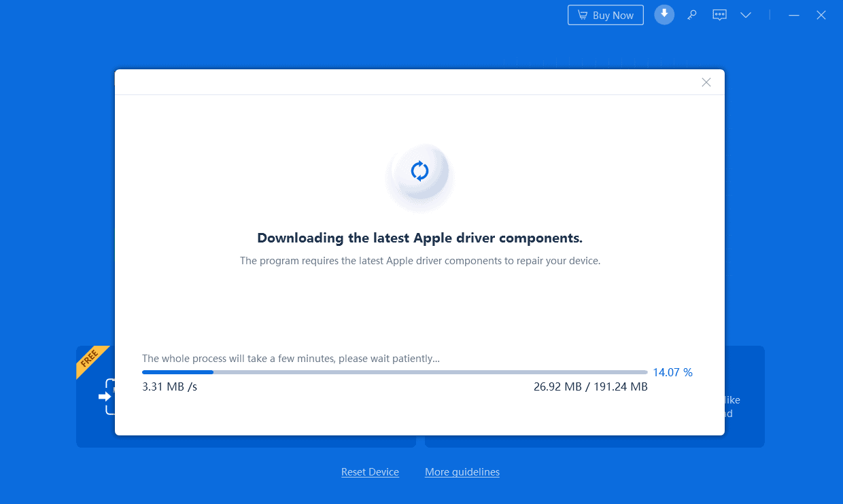Click the 3.31 MB /s speed text
The image size is (843, 504).
click(169, 387)
